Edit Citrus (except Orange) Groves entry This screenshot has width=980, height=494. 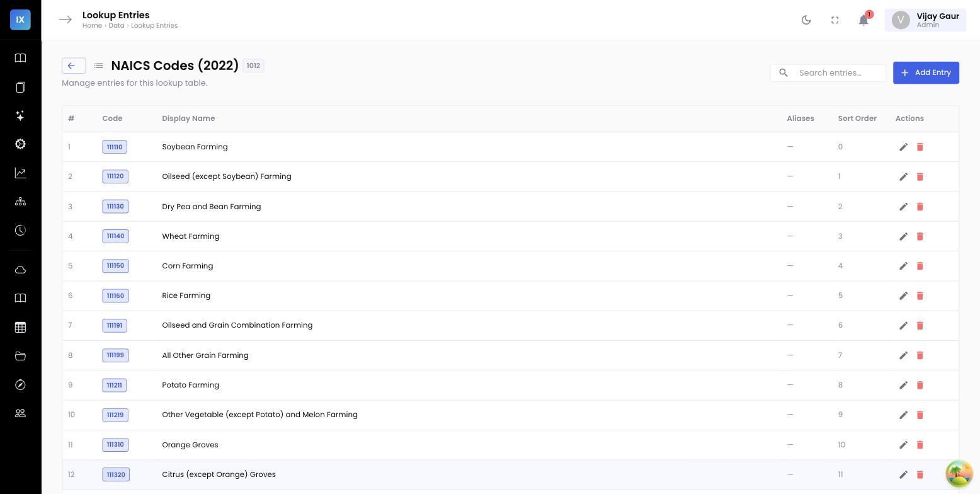(903, 474)
